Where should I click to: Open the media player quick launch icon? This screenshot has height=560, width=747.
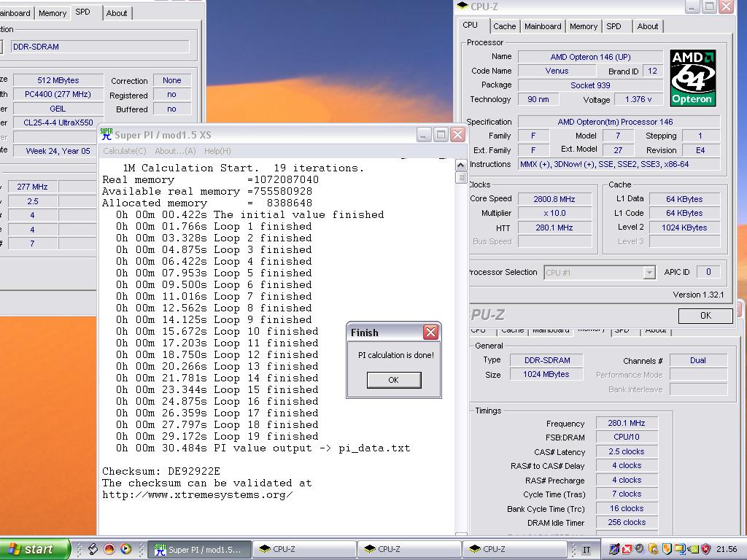tap(125, 549)
